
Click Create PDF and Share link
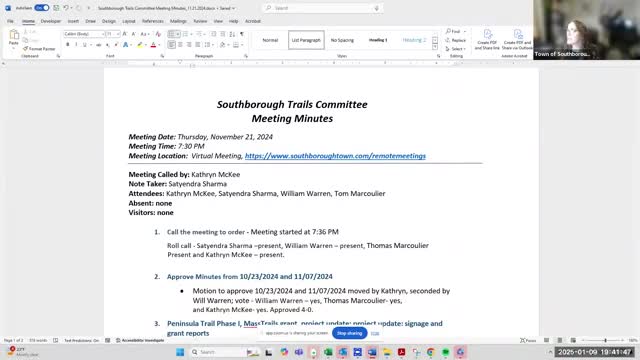coord(487,40)
